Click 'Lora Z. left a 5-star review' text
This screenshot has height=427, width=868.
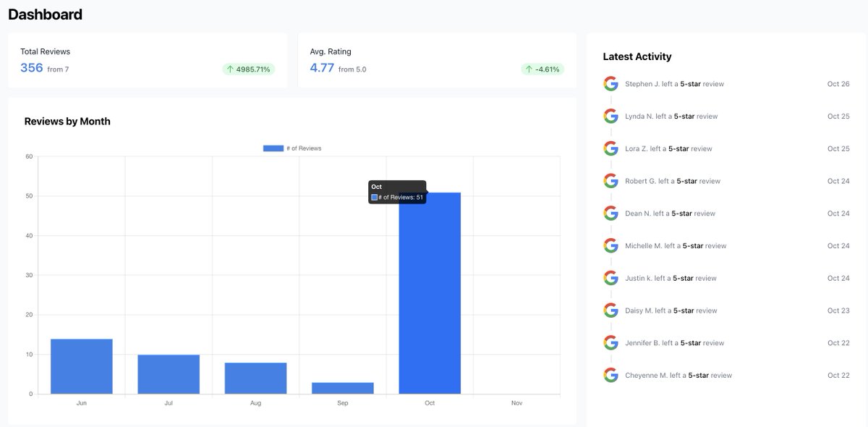(x=668, y=149)
